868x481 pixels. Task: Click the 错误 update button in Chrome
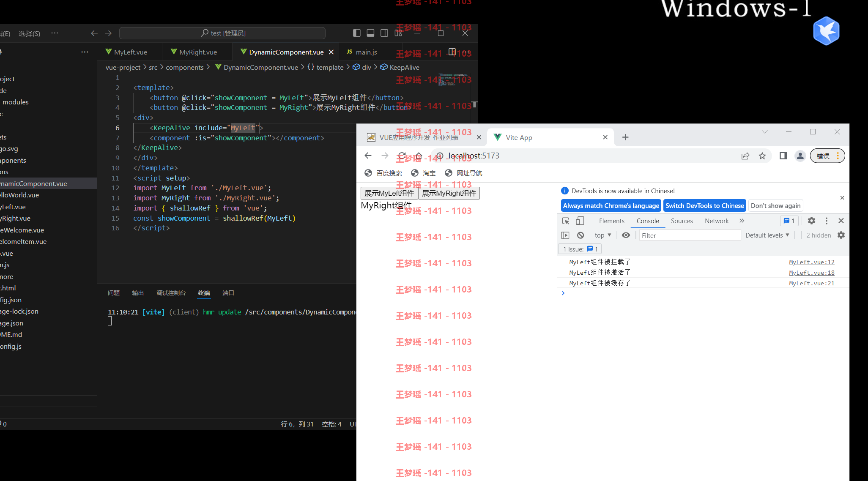(827, 156)
